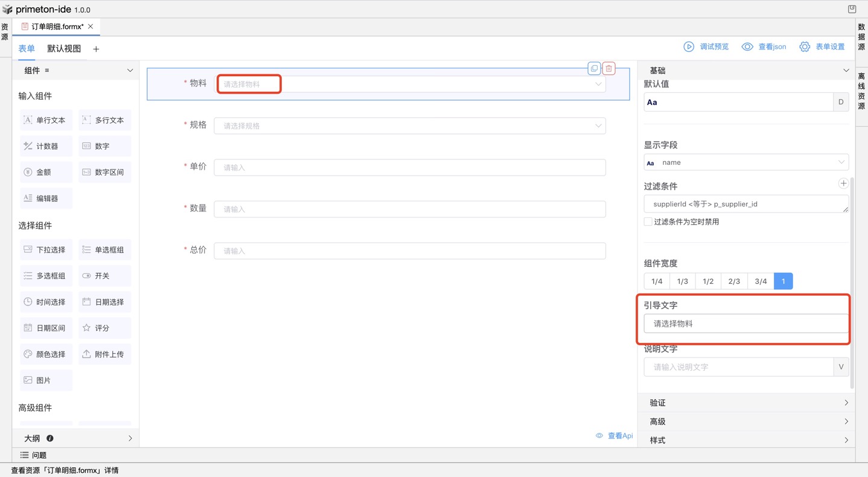The width and height of the screenshot is (868, 477).
Task: Close the 订单明细.formx file tab
Action: [91, 27]
